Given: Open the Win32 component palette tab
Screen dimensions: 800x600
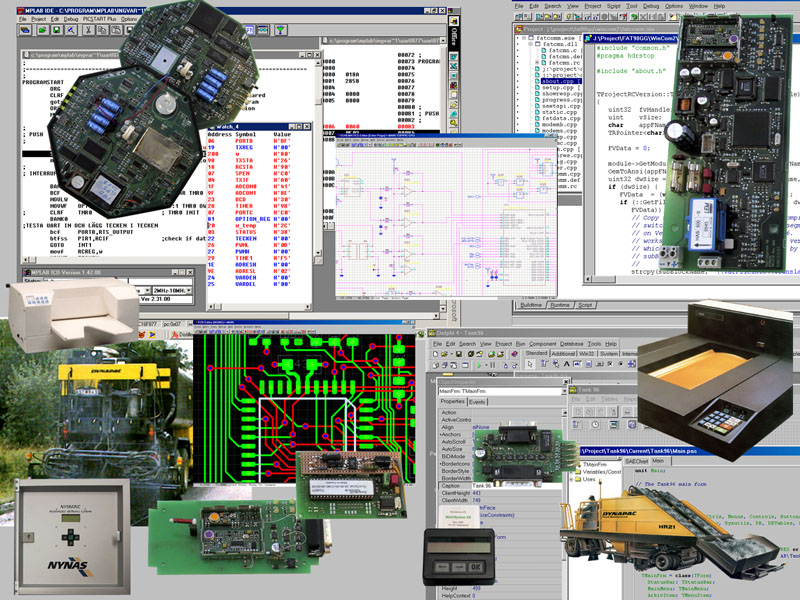Looking at the screenshot, I should 587,354.
